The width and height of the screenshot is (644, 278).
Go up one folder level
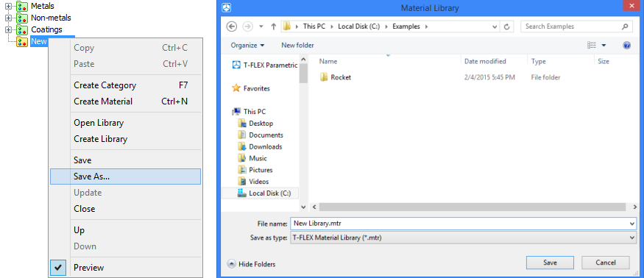(x=274, y=26)
